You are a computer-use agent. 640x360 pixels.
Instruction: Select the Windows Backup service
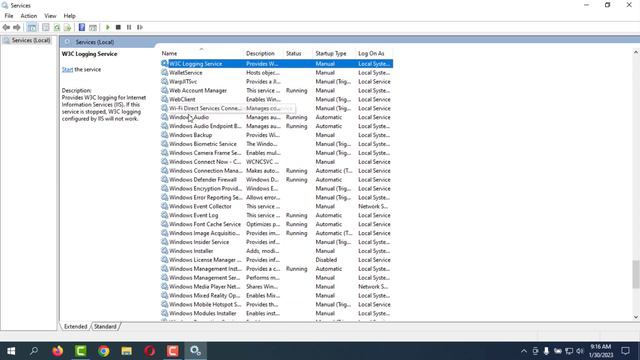[x=276, y=135]
